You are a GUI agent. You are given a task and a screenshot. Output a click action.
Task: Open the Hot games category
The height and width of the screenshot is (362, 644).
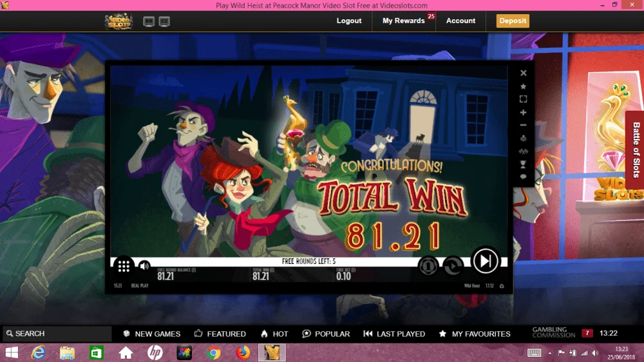[x=274, y=334]
